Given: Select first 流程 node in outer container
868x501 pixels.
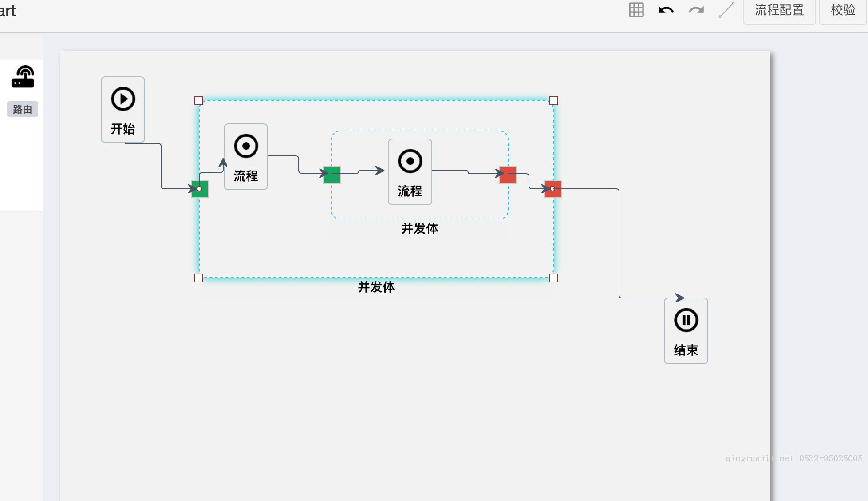Looking at the screenshot, I should coord(246,157).
